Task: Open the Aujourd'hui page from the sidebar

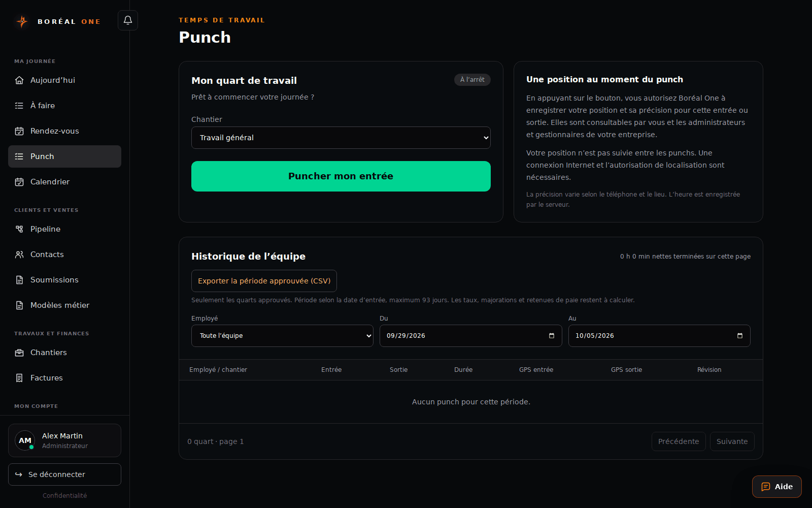Action: [x=64, y=80]
